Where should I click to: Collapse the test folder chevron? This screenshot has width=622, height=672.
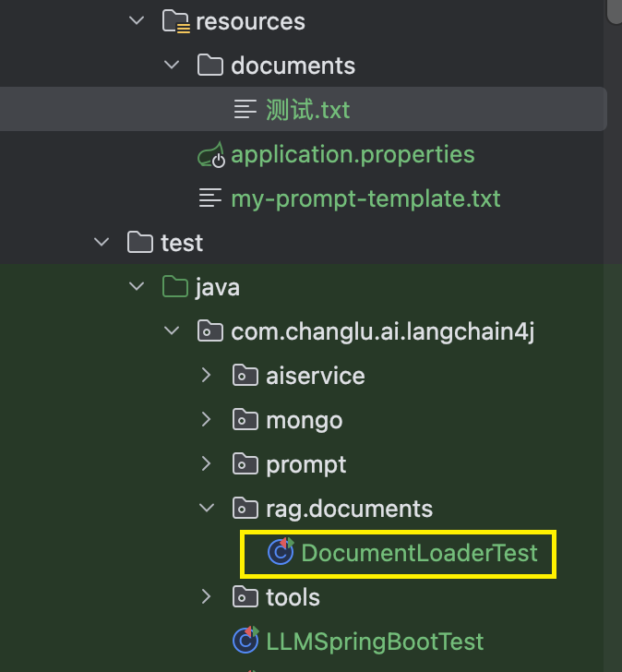point(102,242)
